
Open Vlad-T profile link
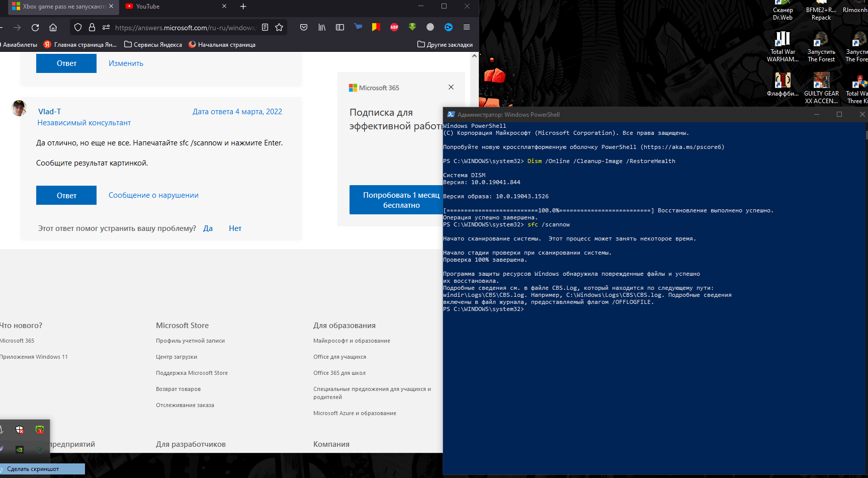50,112
